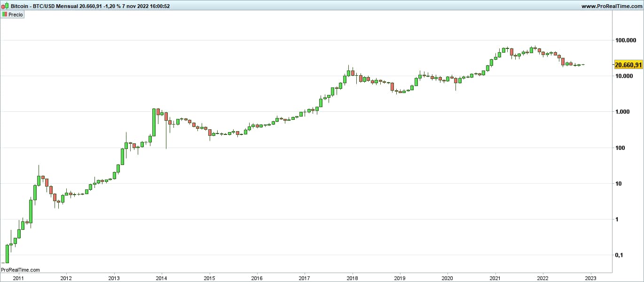This screenshot has width=644, height=282.
Task: Click the peak candle just before 2018
Action: (349, 73)
